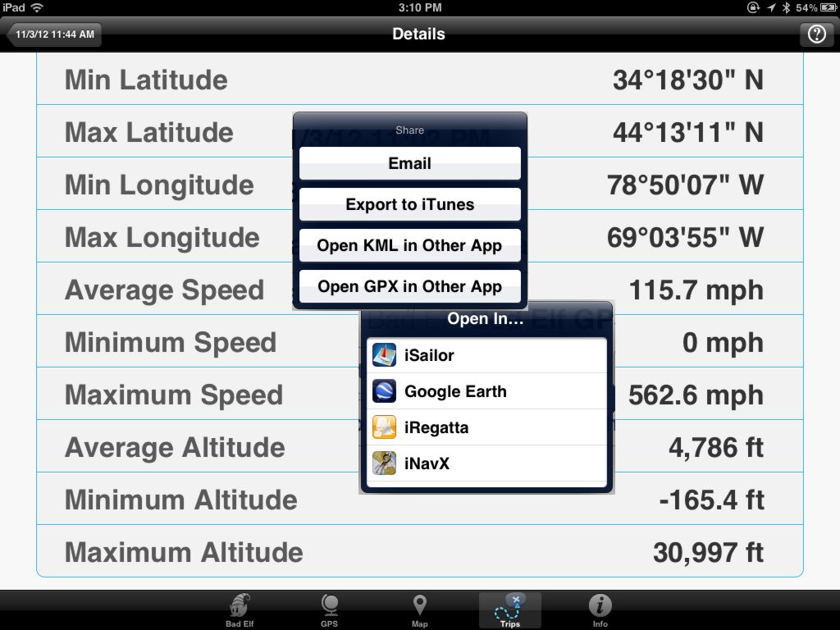This screenshot has width=840, height=630.
Task: Switch to the GPS tab
Action: pyautogui.click(x=329, y=610)
